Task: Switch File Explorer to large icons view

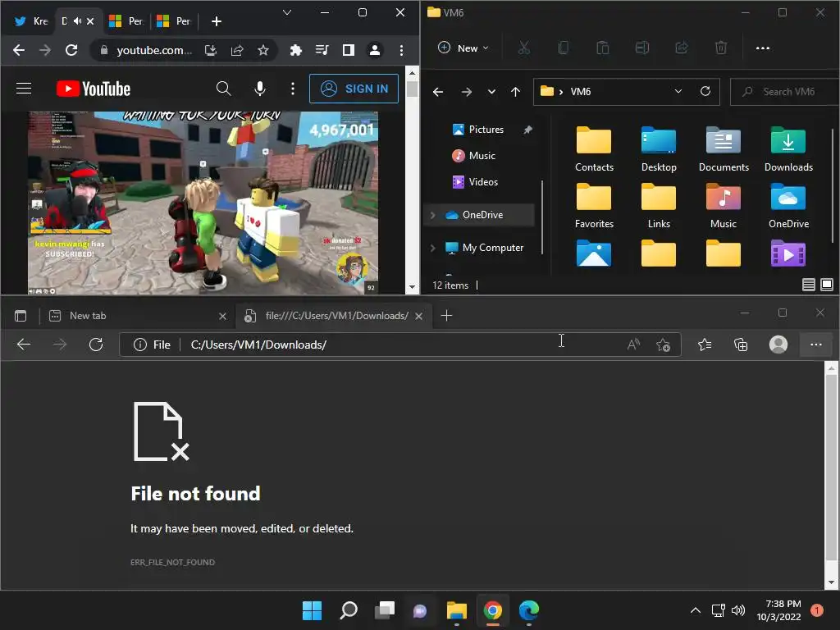Action: point(827,285)
